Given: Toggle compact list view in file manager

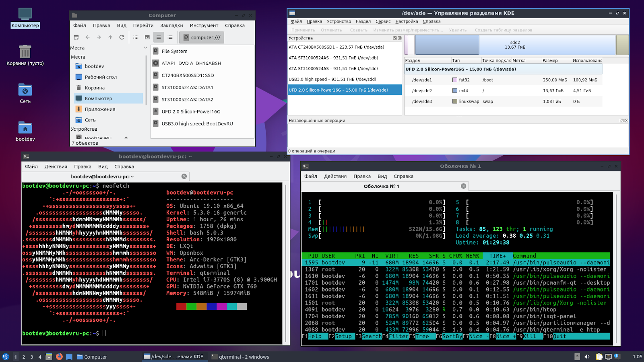Looking at the screenshot, I should pyautogui.click(x=159, y=37).
